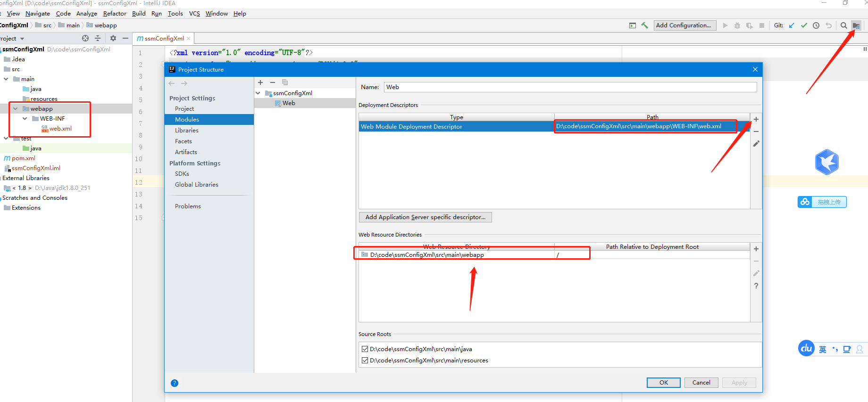The image size is (868, 402).
Task: Click the locate target icon in Project panel
Action: click(85, 38)
